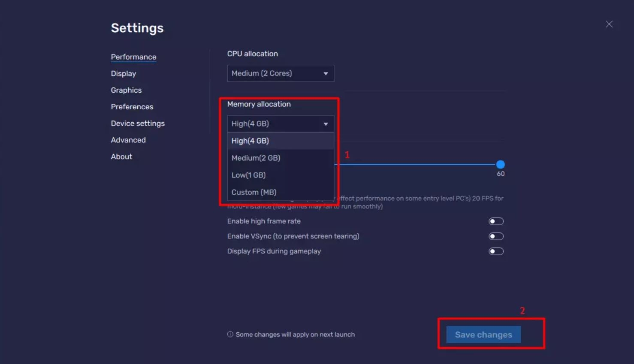This screenshot has width=634, height=364.
Task: Show the About page
Action: tap(121, 157)
